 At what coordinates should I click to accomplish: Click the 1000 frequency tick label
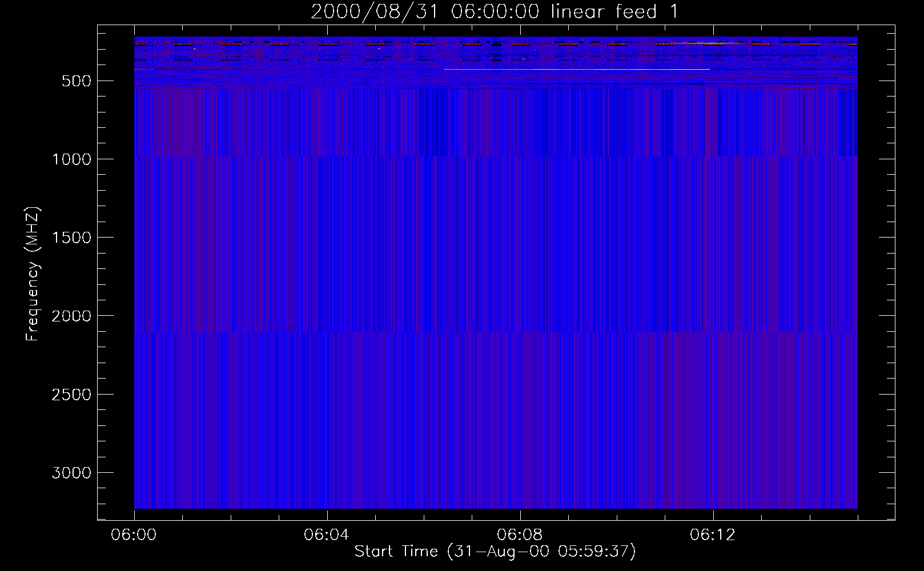point(72,159)
